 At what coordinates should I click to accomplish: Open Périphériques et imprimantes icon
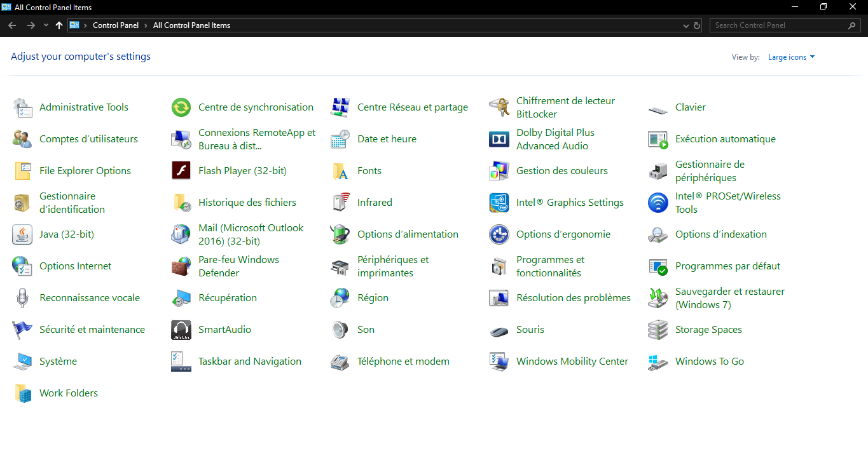tap(340, 266)
